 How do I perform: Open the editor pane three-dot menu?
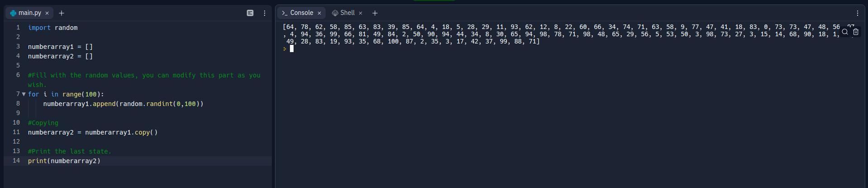265,13
